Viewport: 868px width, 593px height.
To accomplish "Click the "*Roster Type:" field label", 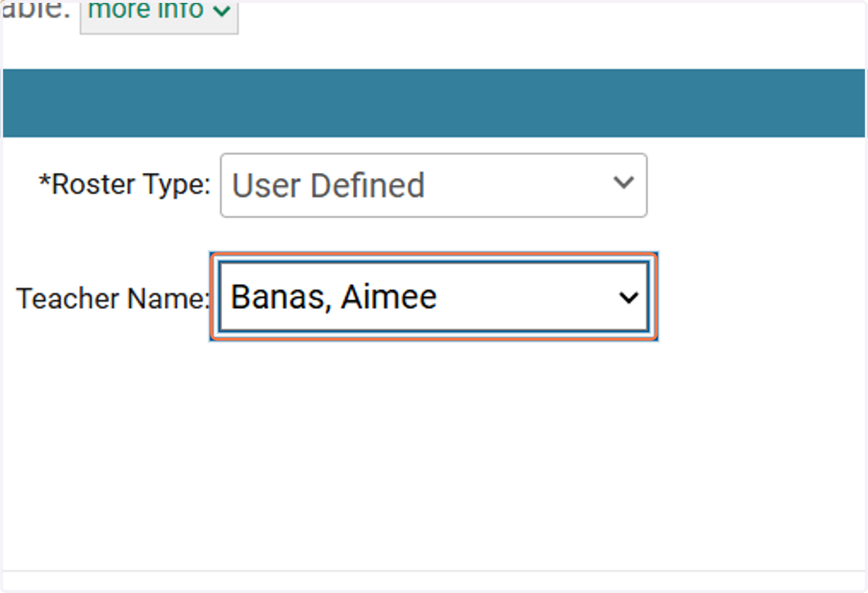I will click(x=124, y=185).
